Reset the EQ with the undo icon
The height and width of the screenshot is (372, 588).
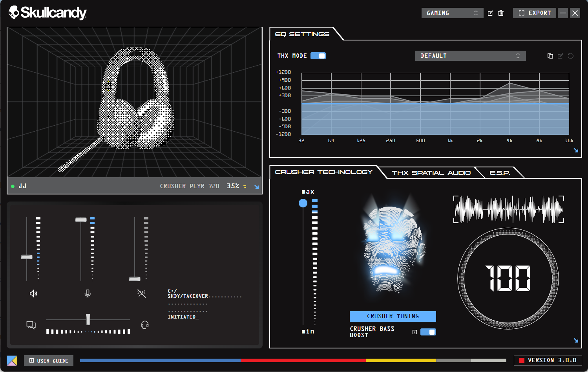(570, 56)
